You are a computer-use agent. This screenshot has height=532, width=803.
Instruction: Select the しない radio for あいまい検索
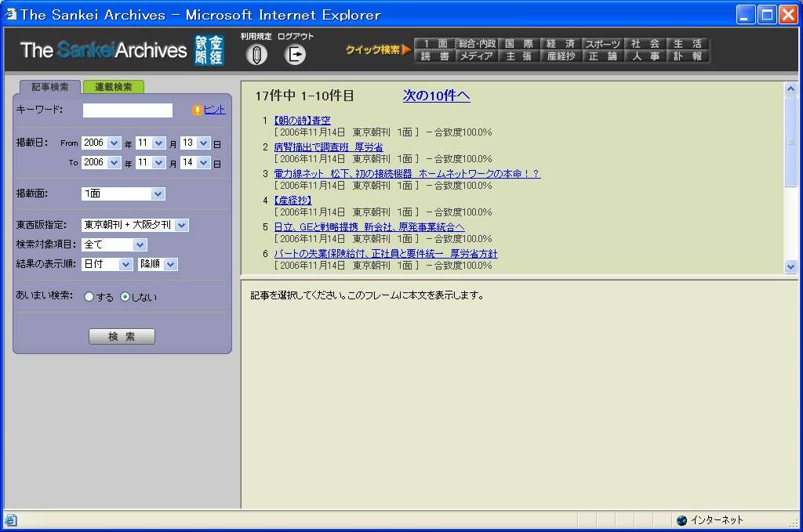pos(125,297)
